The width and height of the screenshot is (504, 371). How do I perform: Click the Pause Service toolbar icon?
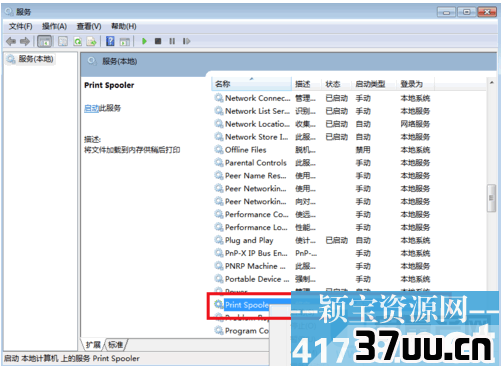(172, 41)
